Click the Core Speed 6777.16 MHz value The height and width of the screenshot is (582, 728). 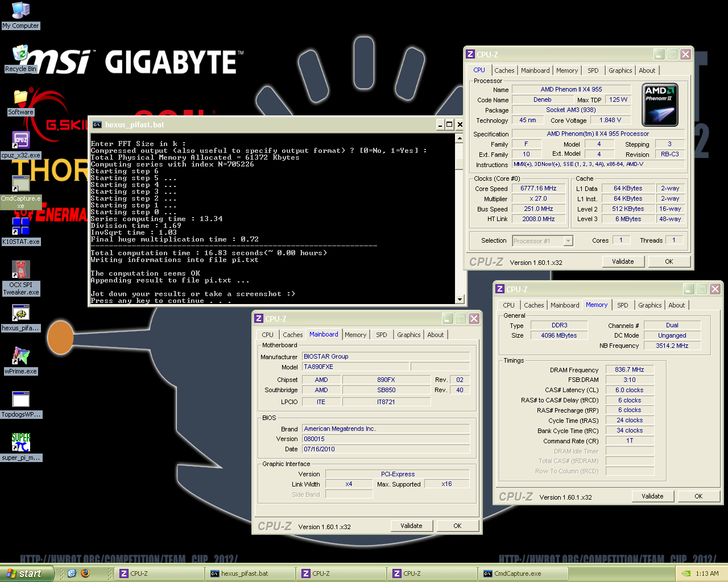click(538, 189)
